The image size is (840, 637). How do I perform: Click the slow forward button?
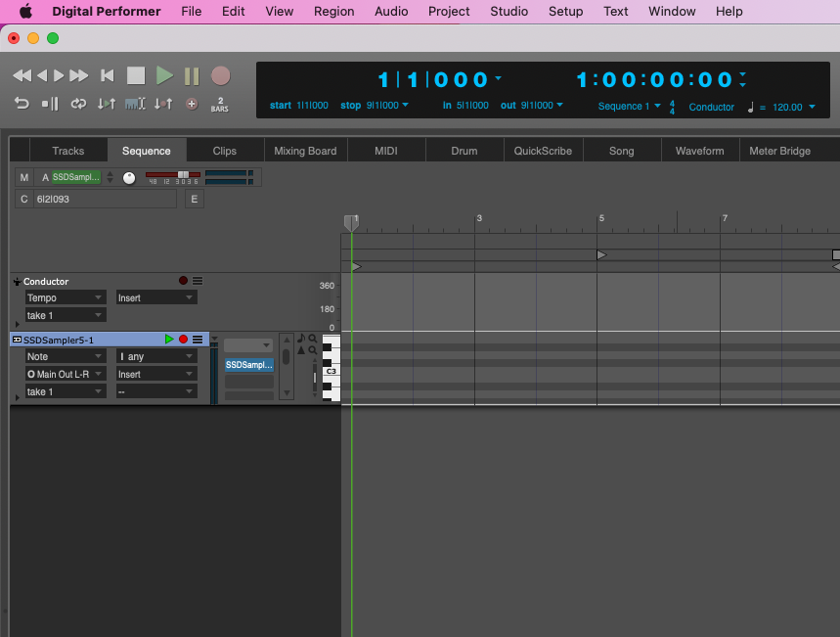click(x=59, y=75)
